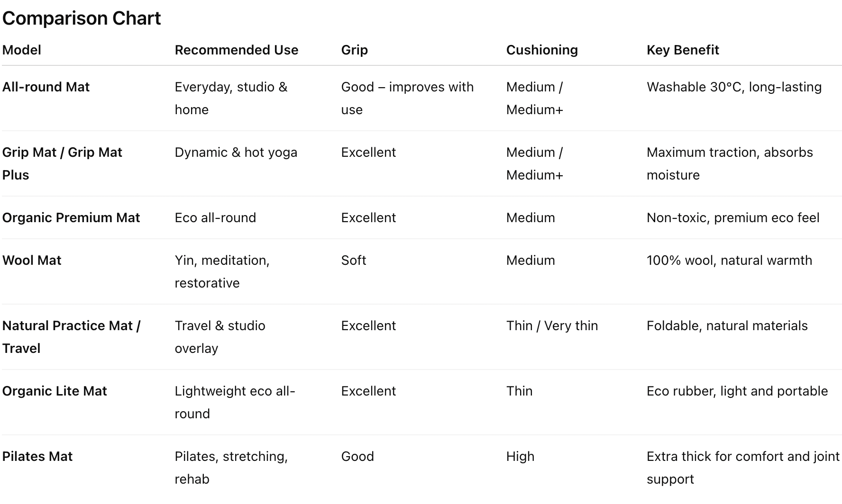This screenshot has width=842, height=504.
Task: Select the All-round Mat row label
Action: point(46,87)
